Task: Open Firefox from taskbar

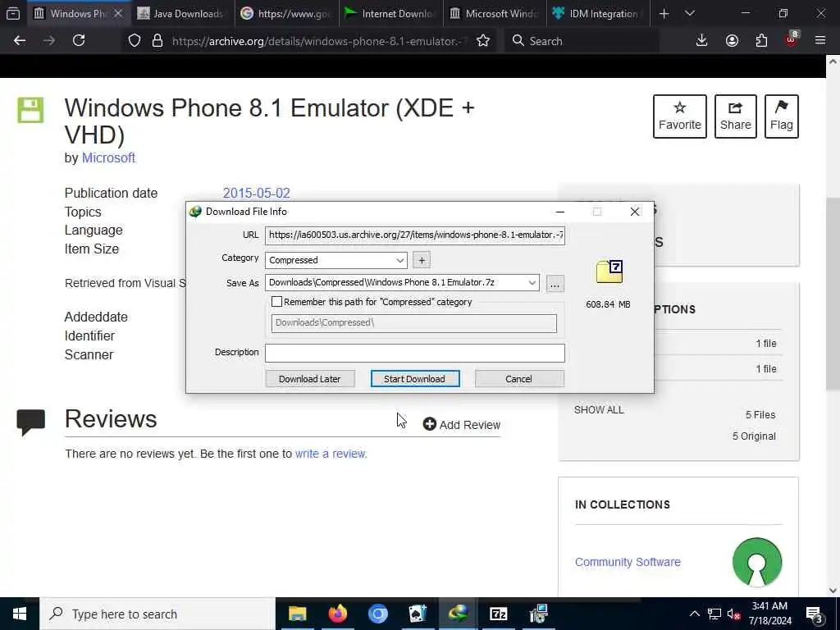Action: [x=337, y=614]
